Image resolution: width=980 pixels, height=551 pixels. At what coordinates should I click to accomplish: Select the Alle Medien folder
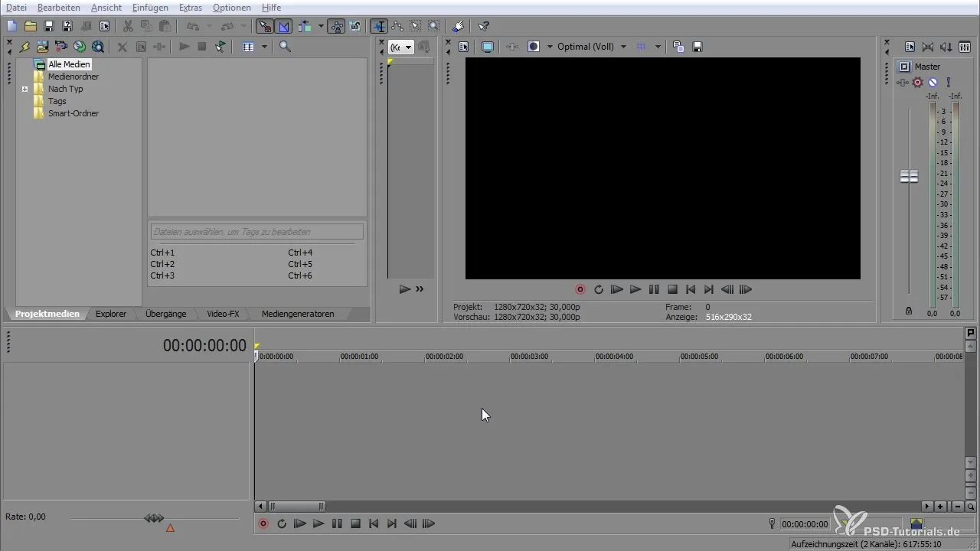pos(69,64)
